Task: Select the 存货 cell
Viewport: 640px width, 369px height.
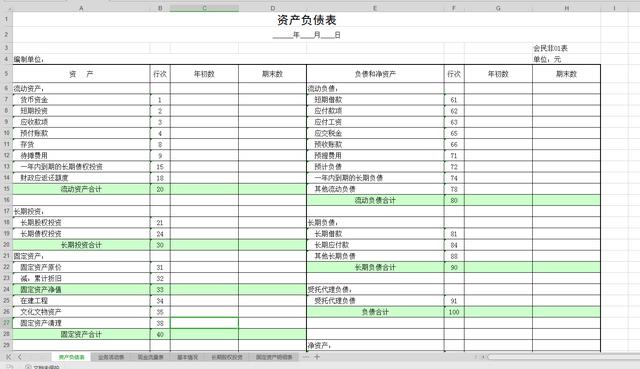Action: (81, 144)
